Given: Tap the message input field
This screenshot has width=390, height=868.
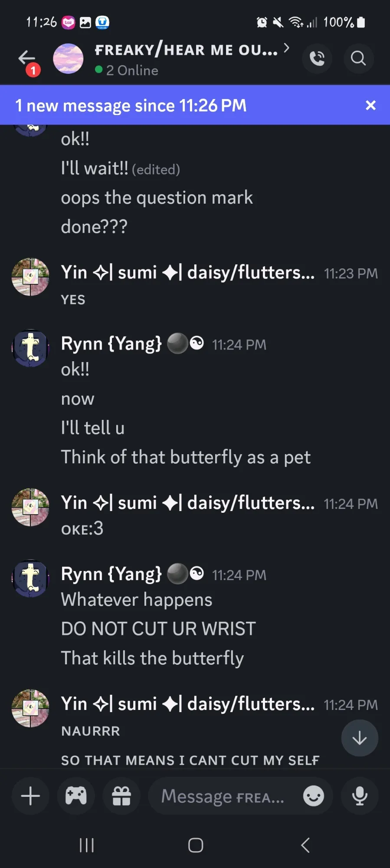Looking at the screenshot, I should coord(223,797).
